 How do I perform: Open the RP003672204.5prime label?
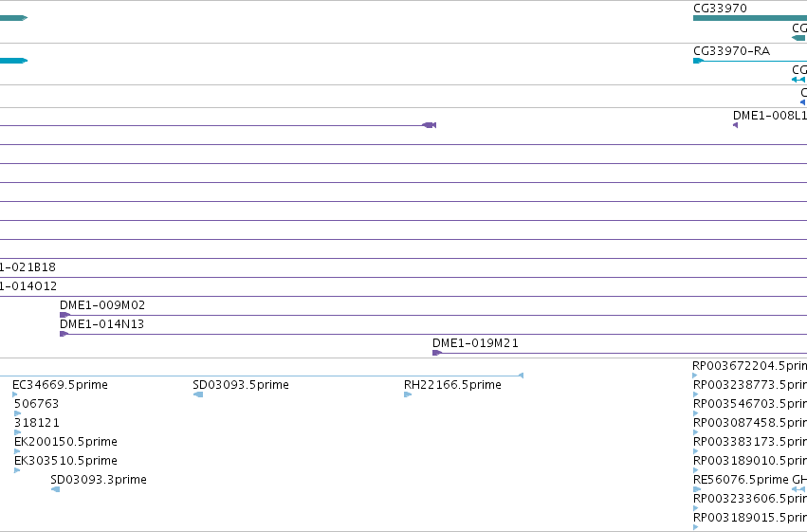(749, 366)
